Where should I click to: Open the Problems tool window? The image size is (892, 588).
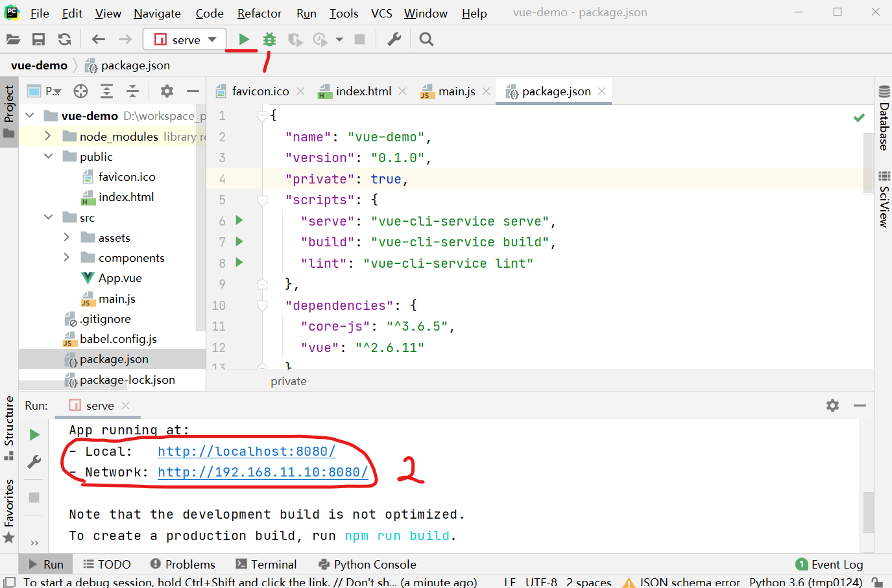[x=182, y=564]
